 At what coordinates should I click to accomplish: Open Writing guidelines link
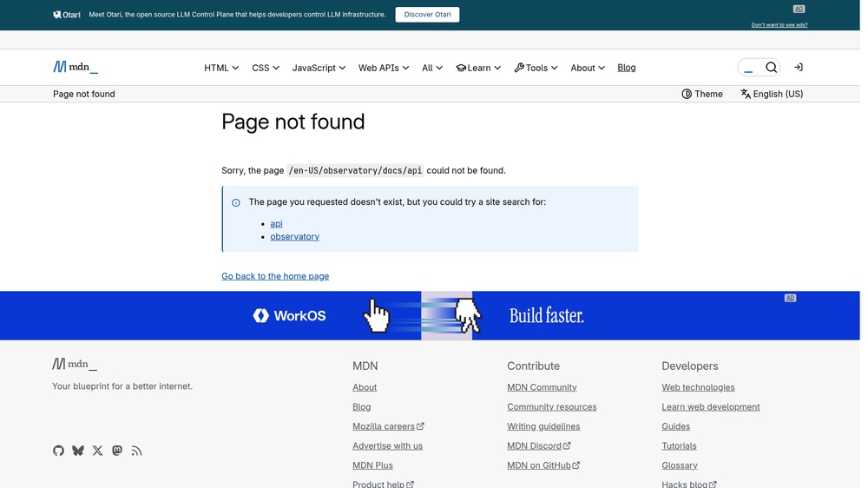click(543, 426)
